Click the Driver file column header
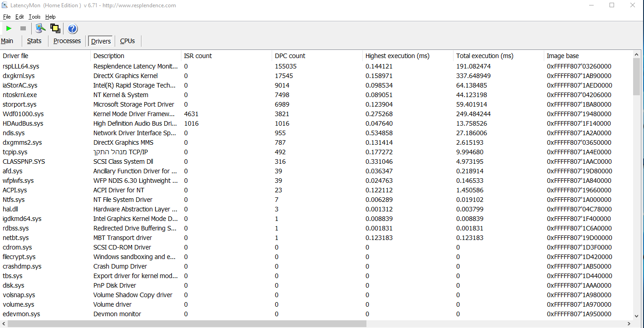644x328 pixels. point(15,56)
